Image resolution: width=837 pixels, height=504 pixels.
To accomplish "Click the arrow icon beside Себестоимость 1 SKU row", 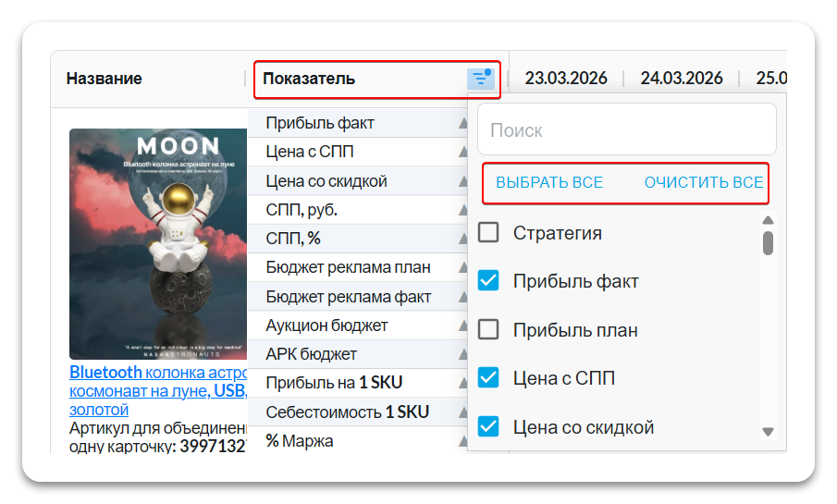I will (x=462, y=412).
